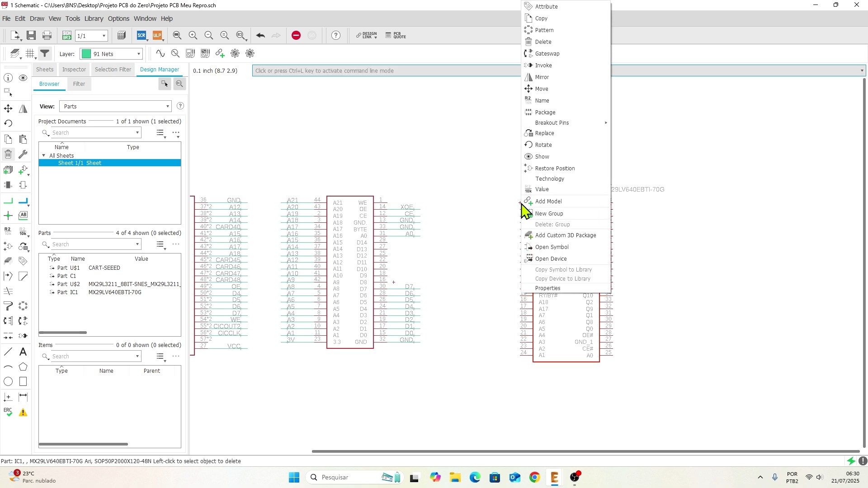Run script with SCR icon
The image size is (868, 488).
tap(142, 36)
